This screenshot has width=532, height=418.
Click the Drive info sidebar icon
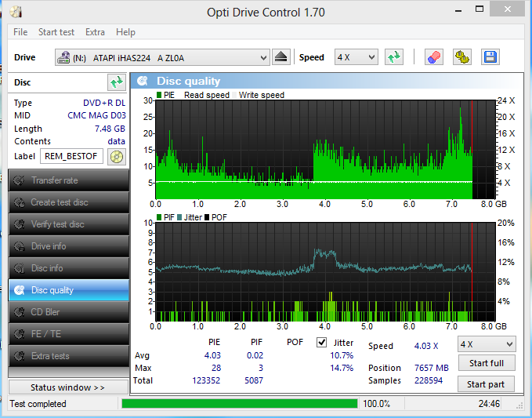point(20,246)
